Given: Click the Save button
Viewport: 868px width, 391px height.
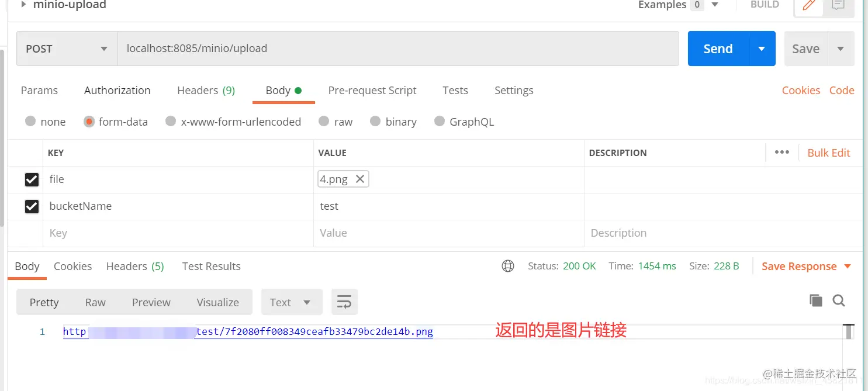Looking at the screenshot, I should pyautogui.click(x=806, y=49).
